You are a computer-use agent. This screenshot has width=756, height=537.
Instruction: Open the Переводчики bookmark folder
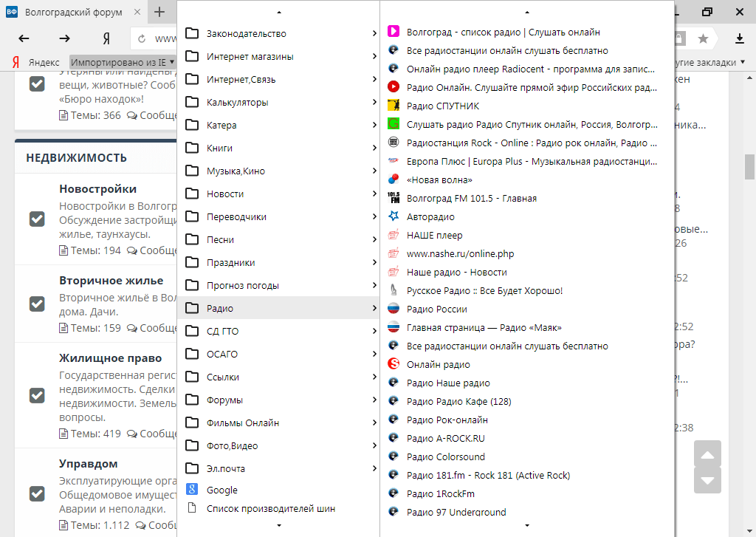coord(278,216)
